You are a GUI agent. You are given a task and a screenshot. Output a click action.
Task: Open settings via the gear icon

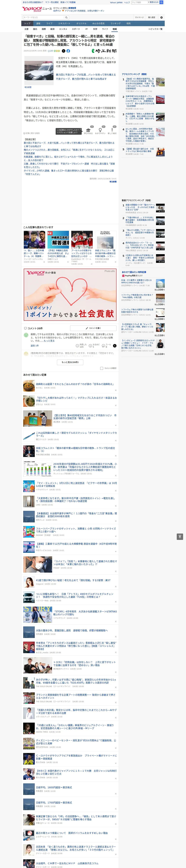pyautogui.click(x=161, y=18)
